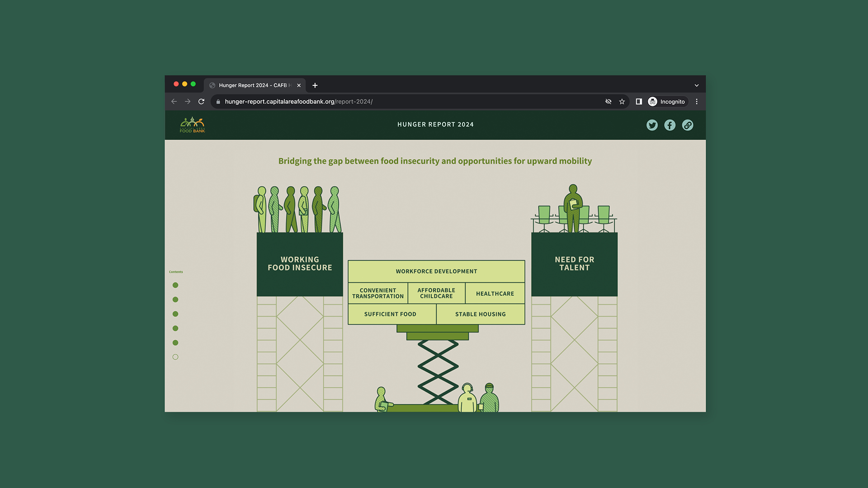This screenshot has width=868, height=488.
Task: Click the tracking protection eye icon
Action: click(609, 102)
